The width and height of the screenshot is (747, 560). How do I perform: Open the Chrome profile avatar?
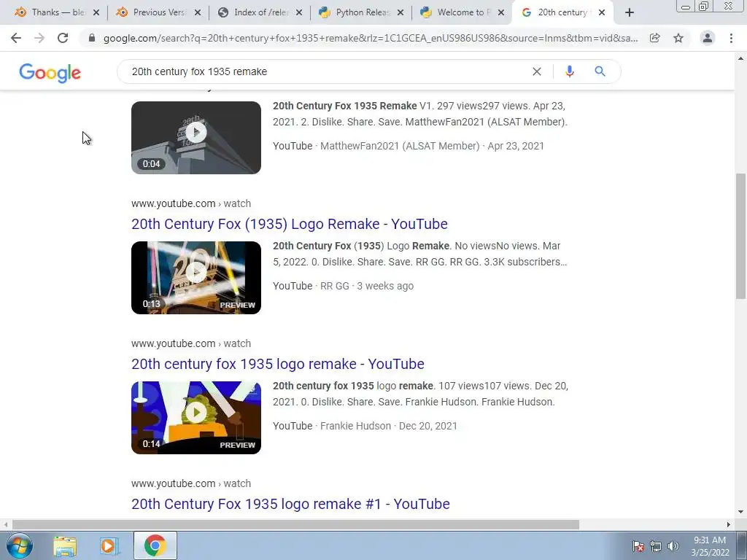pyautogui.click(x=708, y=38)
